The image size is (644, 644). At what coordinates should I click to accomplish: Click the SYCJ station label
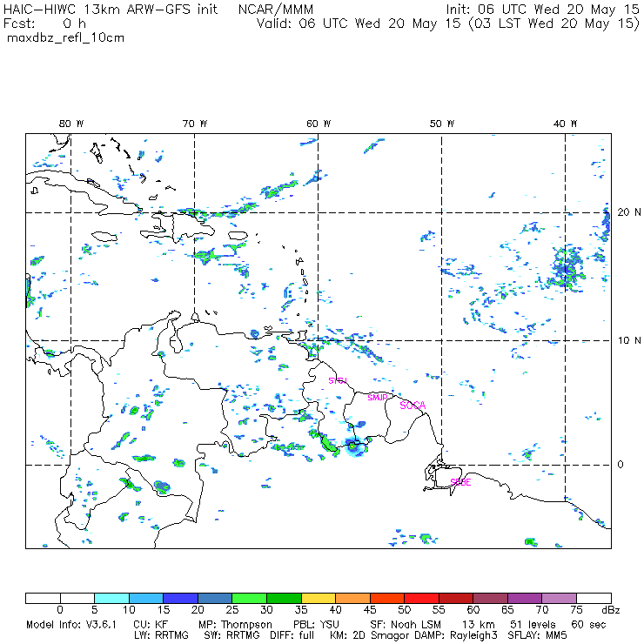pyautogui.click(x=338, y=380)
